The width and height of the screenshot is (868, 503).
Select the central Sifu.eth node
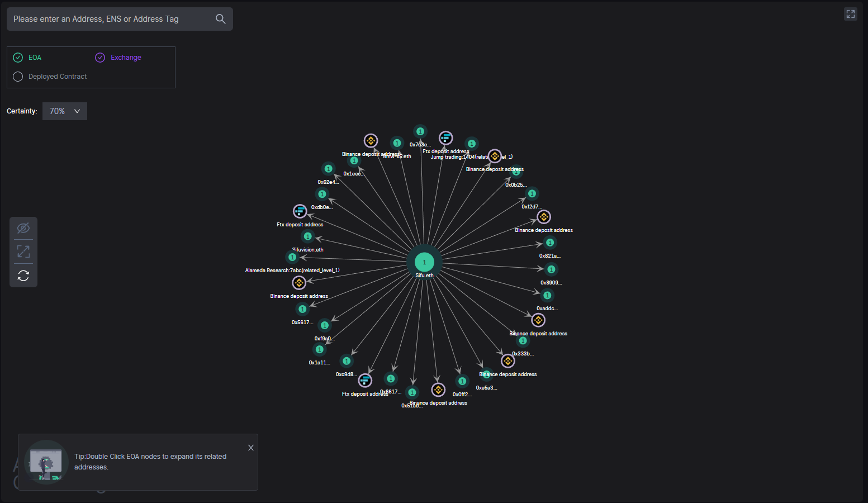[x=424, y=262]
